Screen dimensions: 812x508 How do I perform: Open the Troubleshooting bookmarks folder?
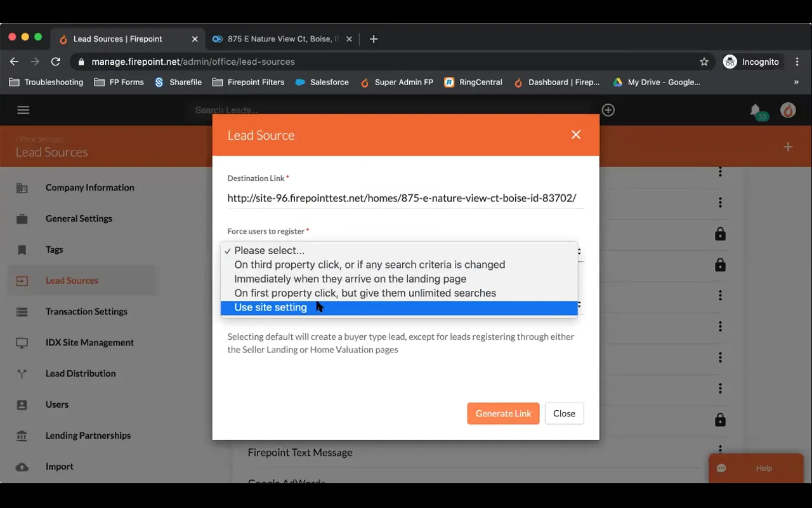click(x=46, y=82)
